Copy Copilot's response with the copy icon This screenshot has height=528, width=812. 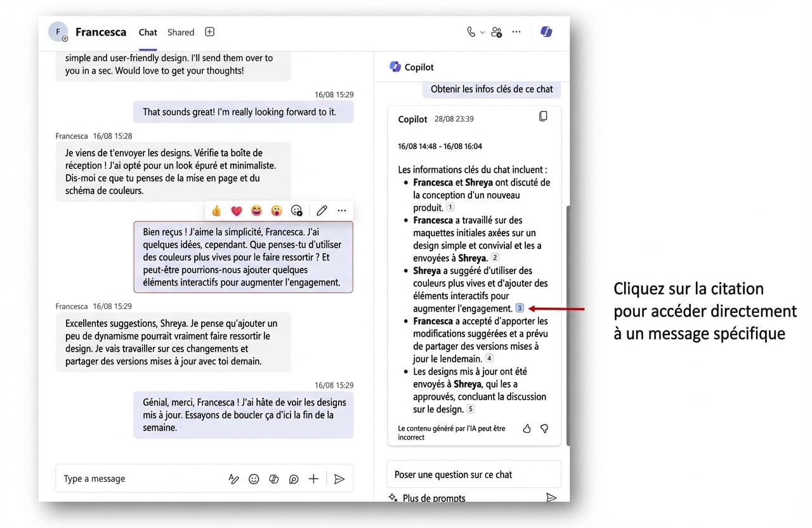(543, 115)
